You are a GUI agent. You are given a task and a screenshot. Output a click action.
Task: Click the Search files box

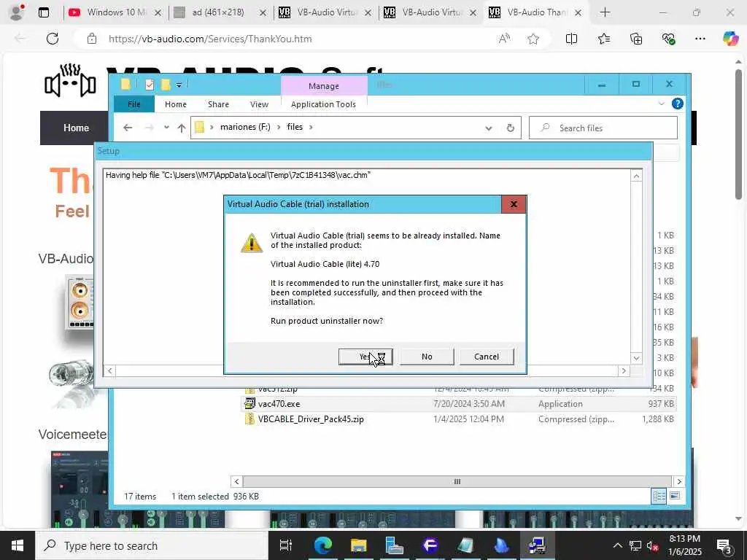603,128
